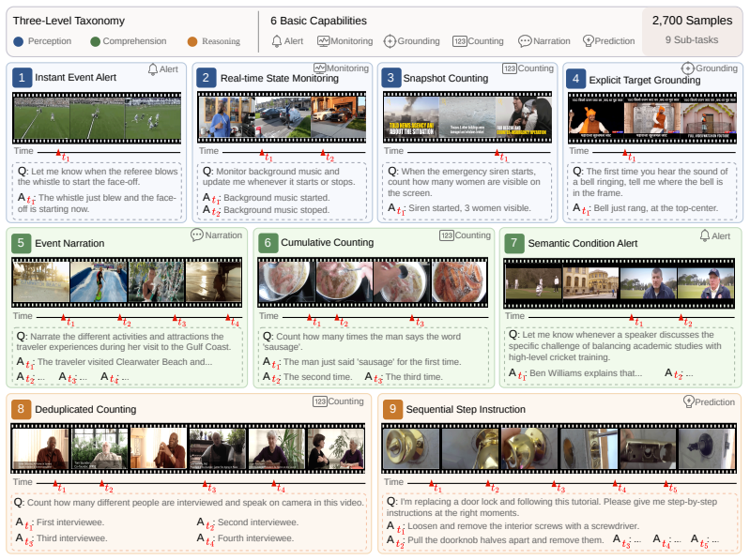This screenshot has width=750, height=560.
Task: Click the Prediction lightbulb icon in header
Action: (589, 41)
